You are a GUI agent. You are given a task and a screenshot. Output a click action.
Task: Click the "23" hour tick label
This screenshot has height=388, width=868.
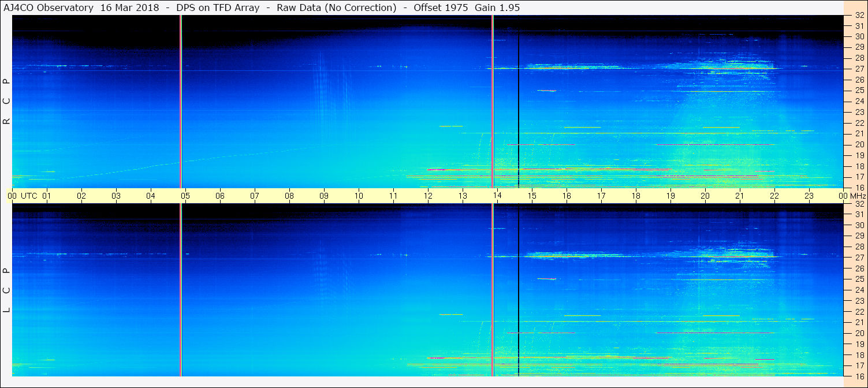coord(809,196)
